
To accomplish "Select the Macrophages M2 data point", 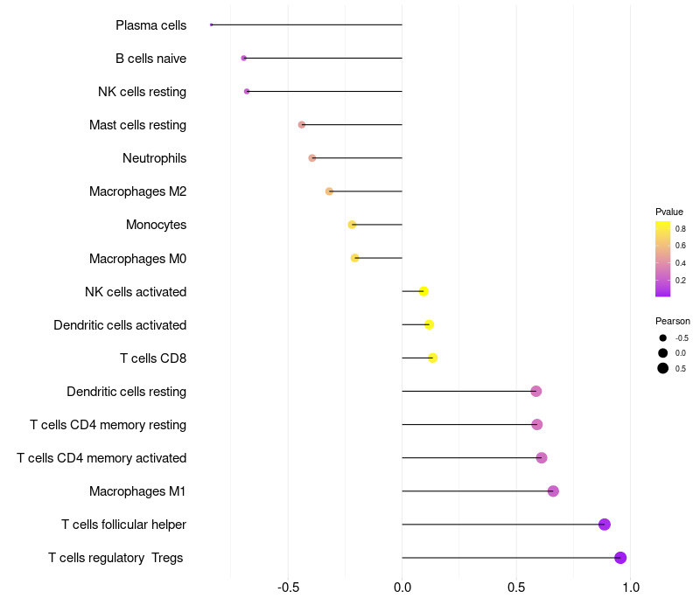I will click(329, 191).
